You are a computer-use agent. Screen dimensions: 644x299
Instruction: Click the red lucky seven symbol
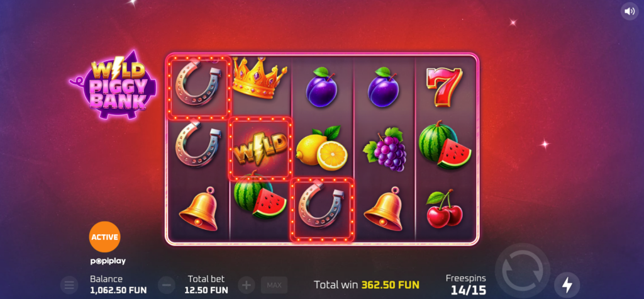(445, 87)
